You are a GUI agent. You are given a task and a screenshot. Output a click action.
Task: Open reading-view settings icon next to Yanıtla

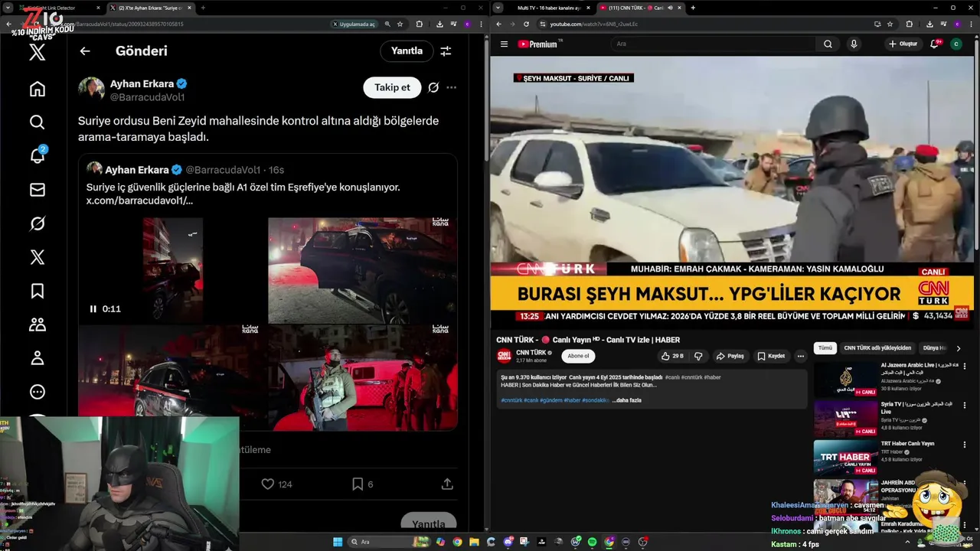(446, 51)
